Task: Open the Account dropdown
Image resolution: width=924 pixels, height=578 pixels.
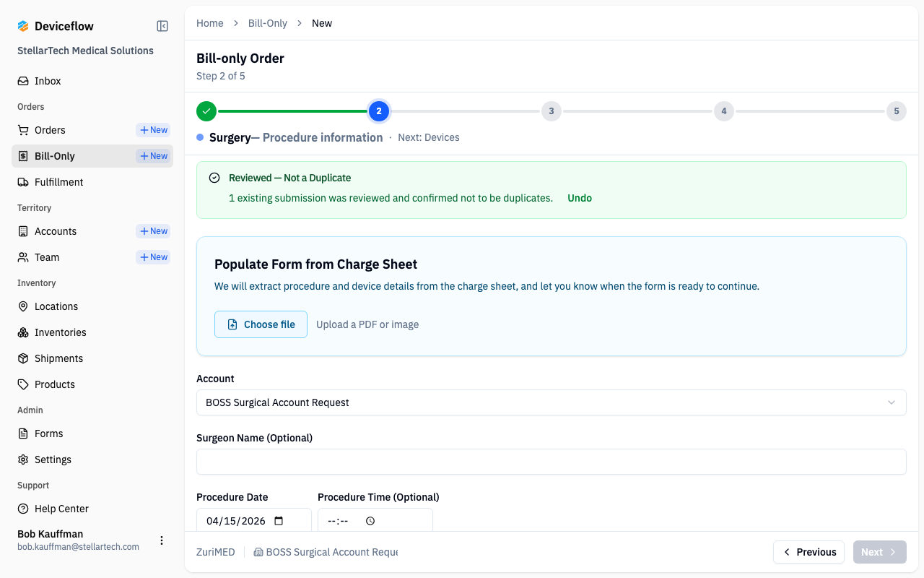Action: 552,402
